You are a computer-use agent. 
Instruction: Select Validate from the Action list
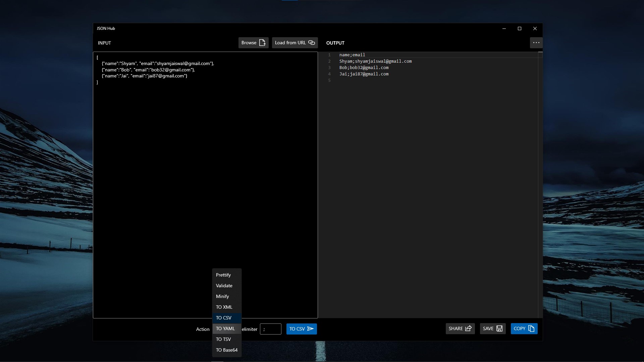coord(224,286)
